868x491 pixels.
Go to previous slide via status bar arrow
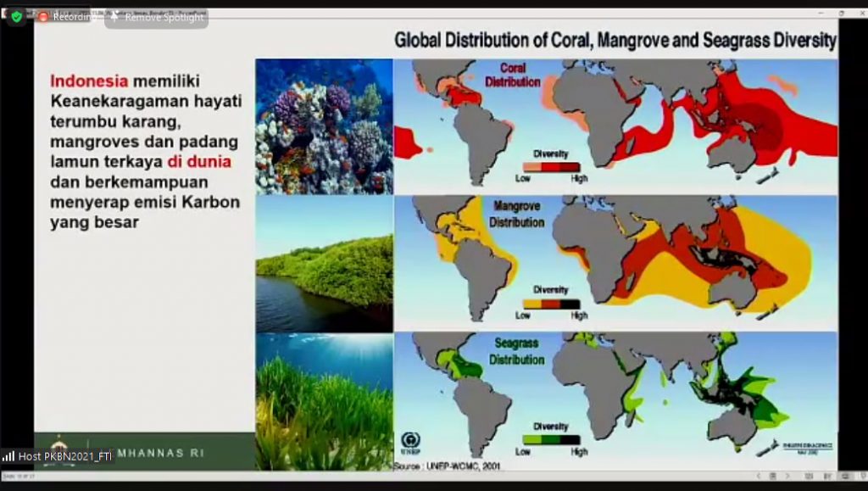(759, 477)
